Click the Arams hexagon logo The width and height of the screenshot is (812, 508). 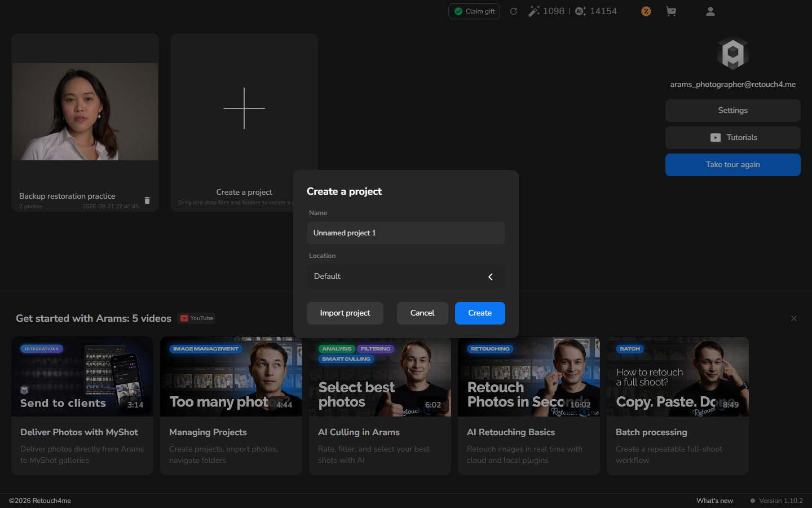tap(733, 53)
